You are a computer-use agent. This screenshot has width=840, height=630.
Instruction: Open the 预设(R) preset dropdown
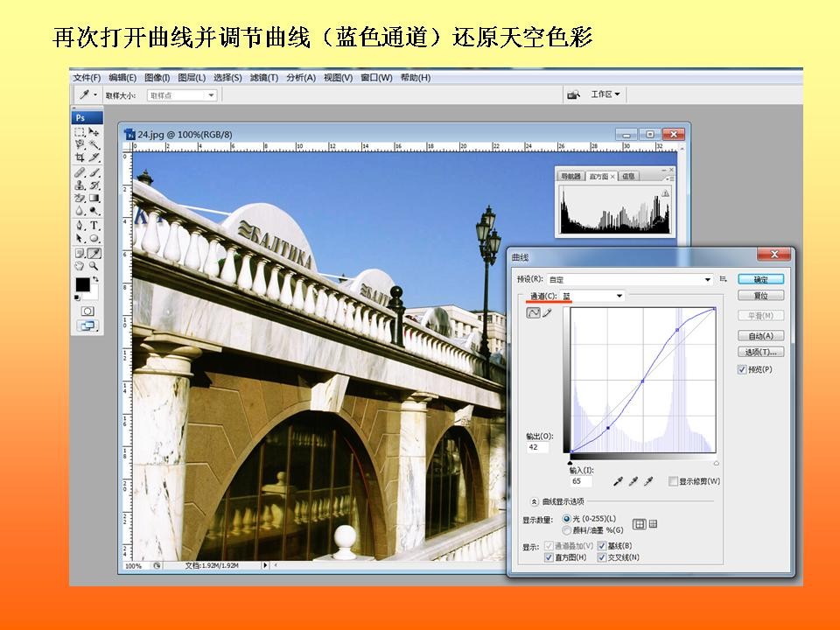(x=631, y=280)
